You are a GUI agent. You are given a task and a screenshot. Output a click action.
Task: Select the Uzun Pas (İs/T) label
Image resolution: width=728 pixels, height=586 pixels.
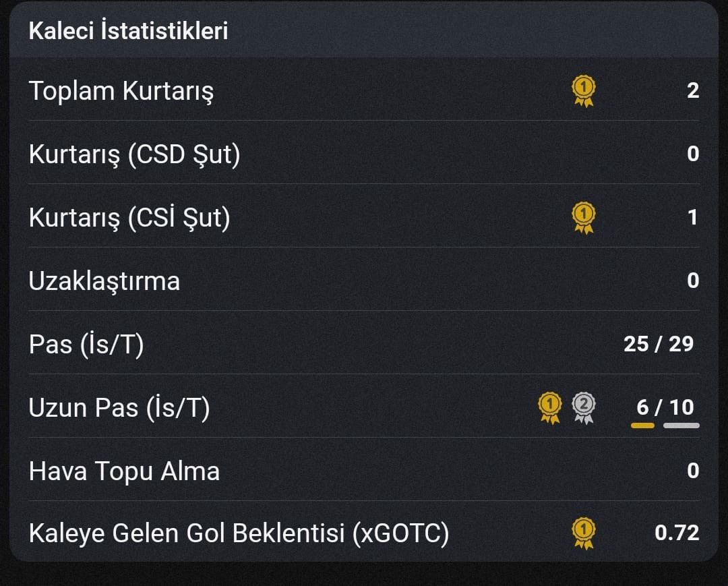click(x=119, y=408)
